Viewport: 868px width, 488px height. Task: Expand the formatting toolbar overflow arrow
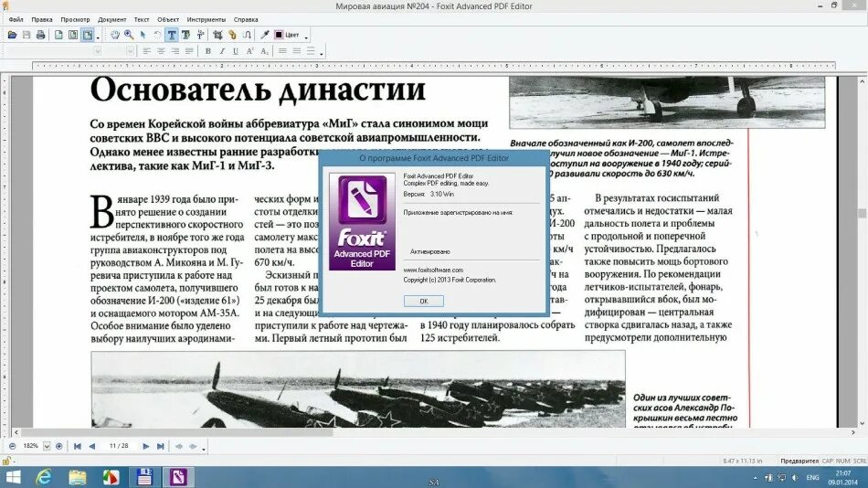(321, 54)
